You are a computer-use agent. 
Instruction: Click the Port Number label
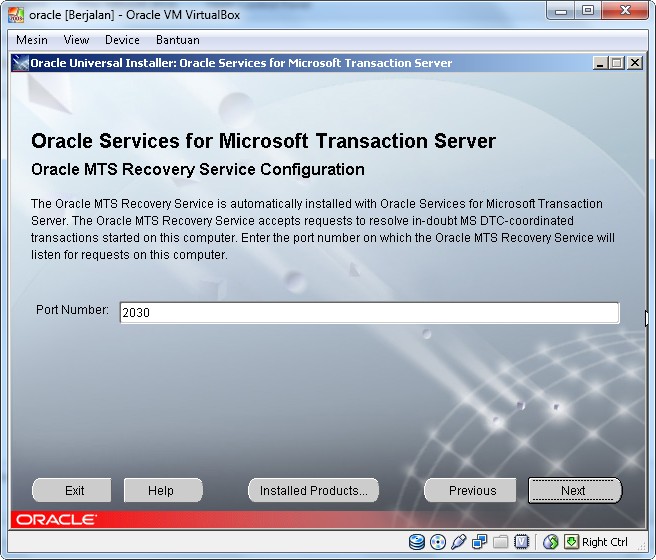click(x=72, y=309)
